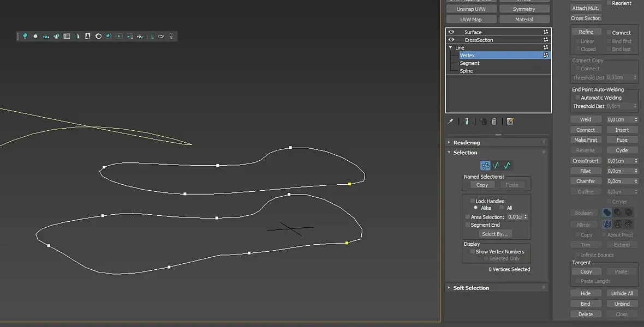Viewport: 644px width, 327px height.
Task: Click the teal light bulb icon in floating toolbar
Action: 25,36
